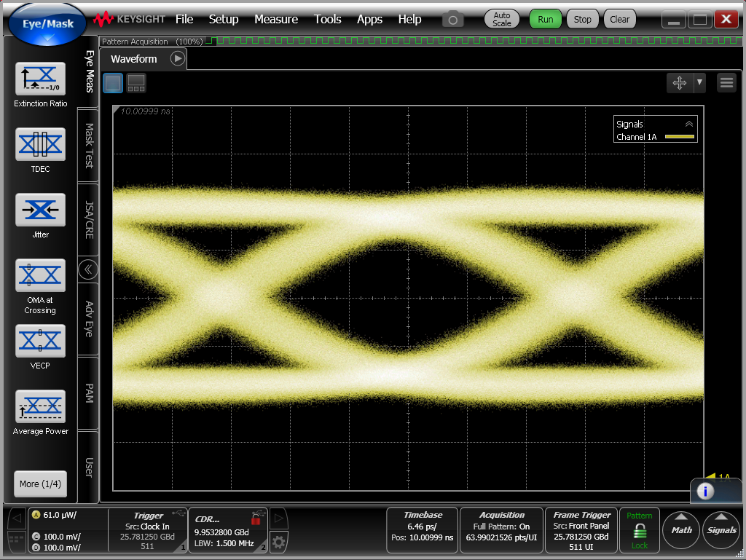Screen dimensions: 746x560
Task: Collapse the side measurement tab strip
Action: coord(87,269)
